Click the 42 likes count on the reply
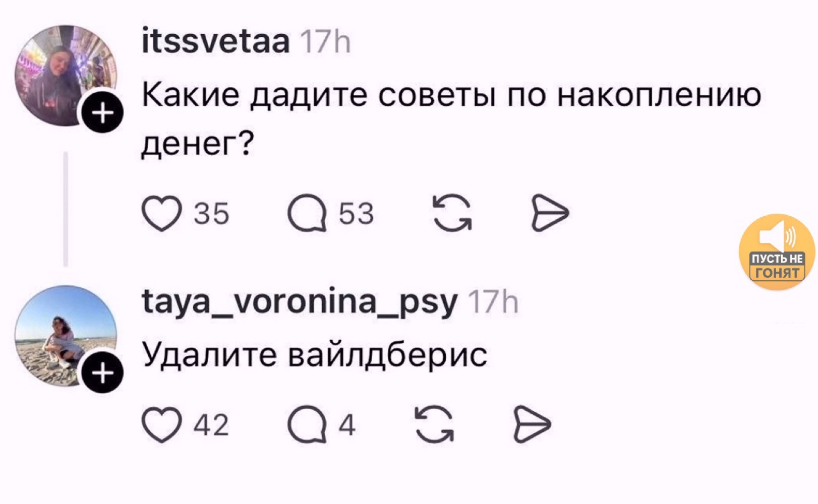 211,425
